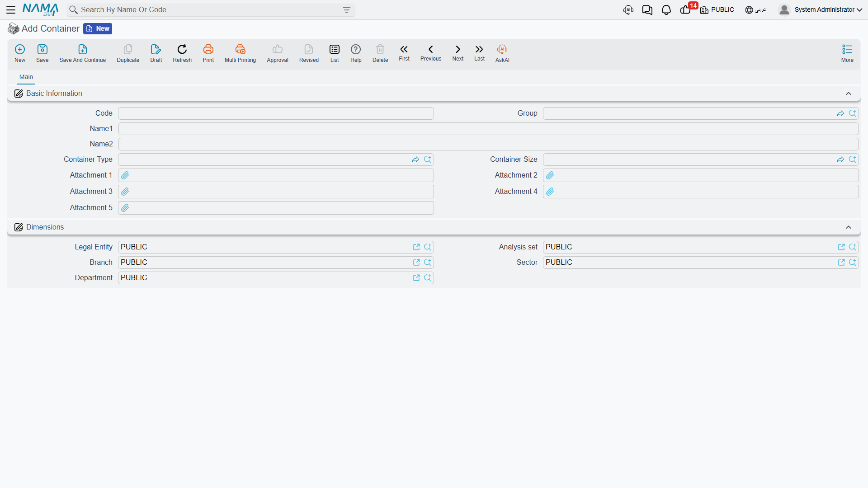Viewport: 868px width, 488px height.
Task: Open Sector record link icon
Action: 841,263
